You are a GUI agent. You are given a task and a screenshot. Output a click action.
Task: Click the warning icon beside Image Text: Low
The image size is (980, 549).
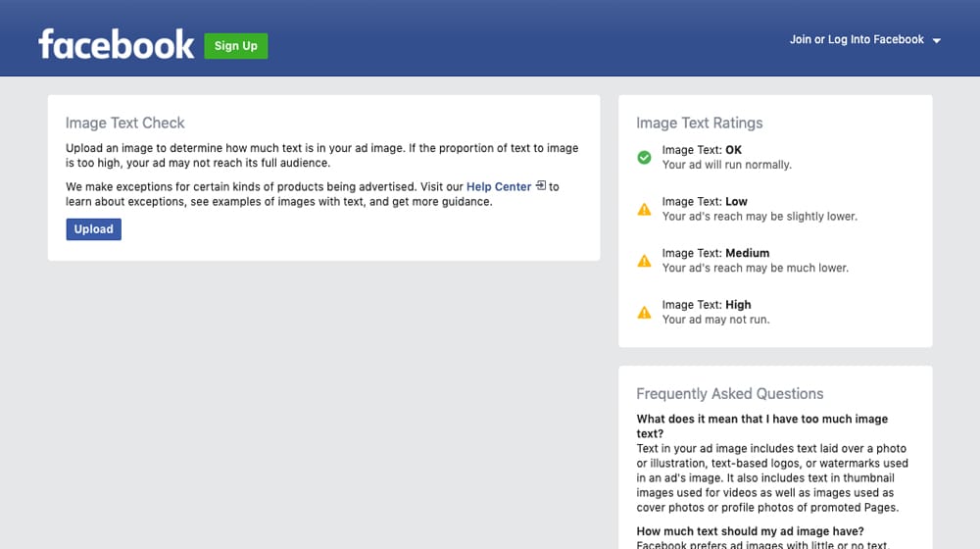click(x=644, y=210)
